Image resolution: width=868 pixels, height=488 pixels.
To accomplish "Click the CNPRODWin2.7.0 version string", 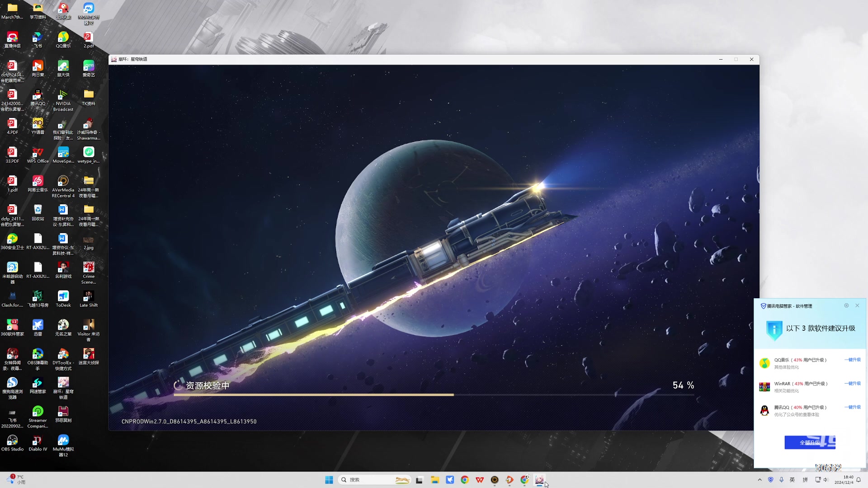I will 189,422.
